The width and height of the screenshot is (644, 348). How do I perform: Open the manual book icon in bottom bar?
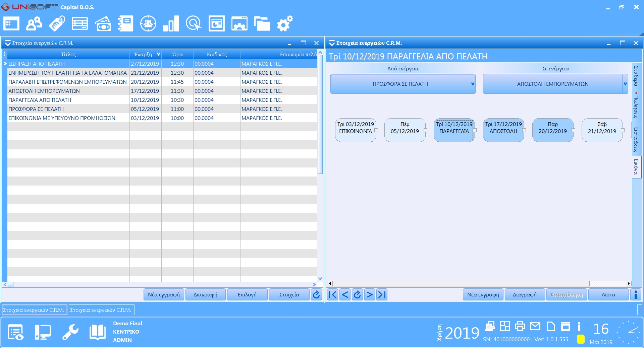click(x=98, y=332)
